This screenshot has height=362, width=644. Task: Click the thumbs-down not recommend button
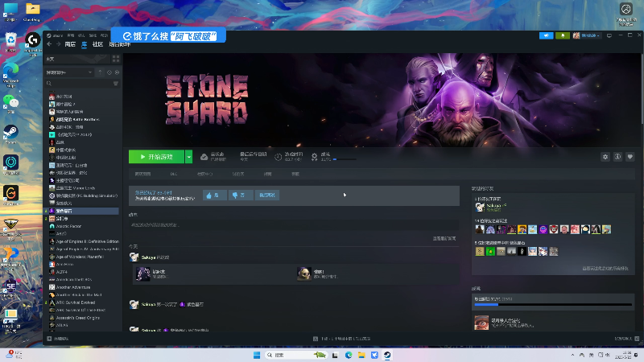(240, 195)
